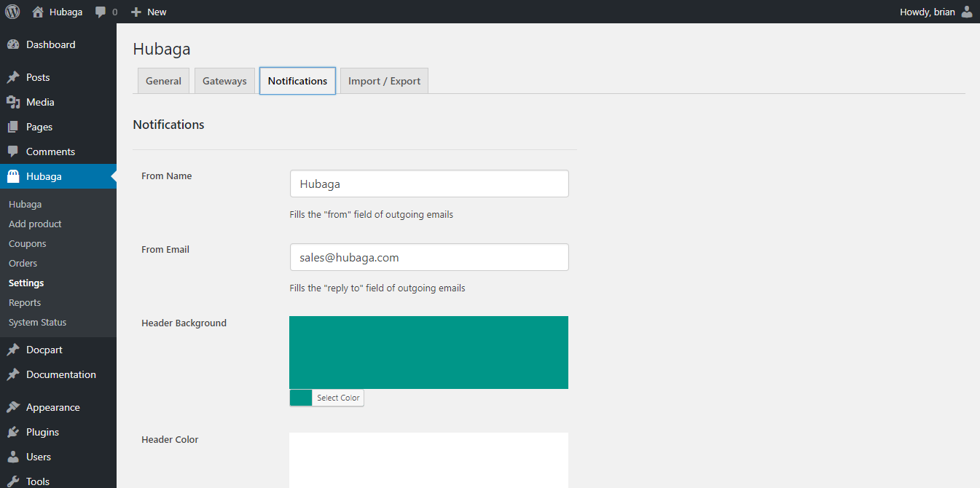The height and width of the screenshot is (488, 980).
Task: Click the Plugins plug icon
Action: pos(13,432)
